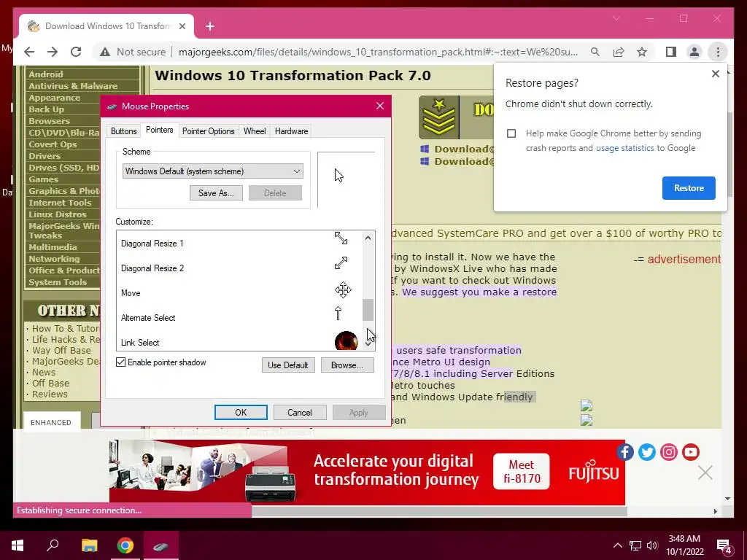The width and height of the screenshot is (747, 560).
Task: Click the Browse... button
Action: coord(347,365)
